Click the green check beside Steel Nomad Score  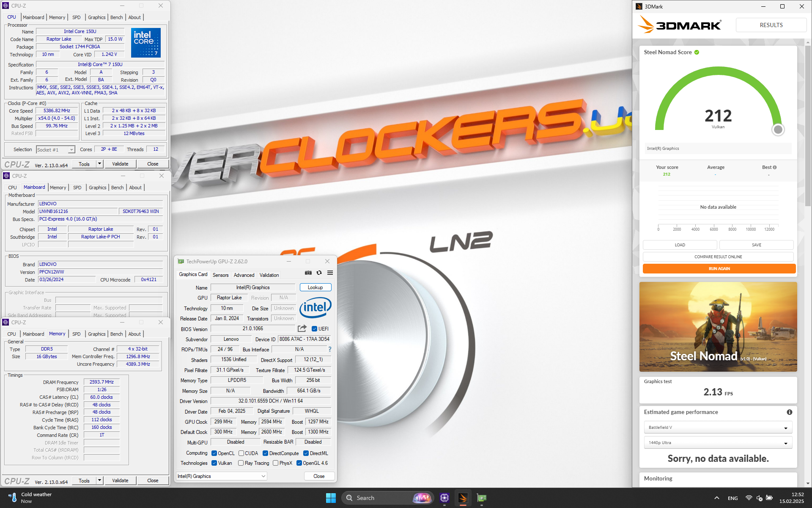point(697,52)
